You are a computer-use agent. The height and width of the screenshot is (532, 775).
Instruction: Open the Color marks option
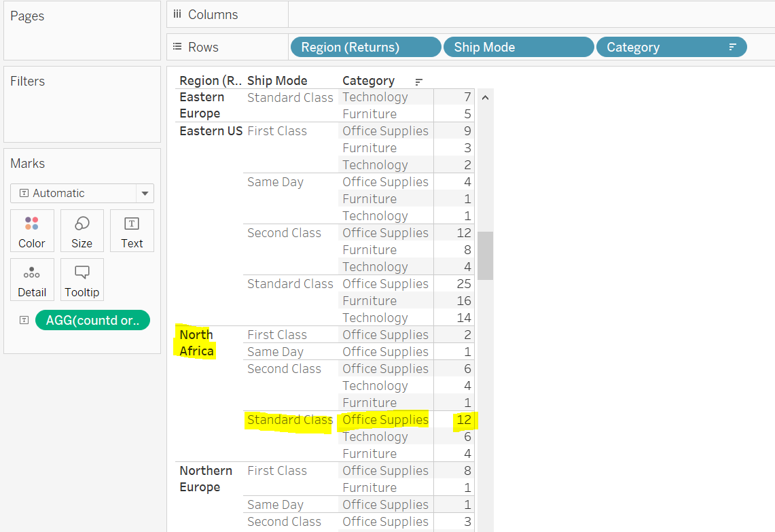pyautogui.click(x=31, y=230)
